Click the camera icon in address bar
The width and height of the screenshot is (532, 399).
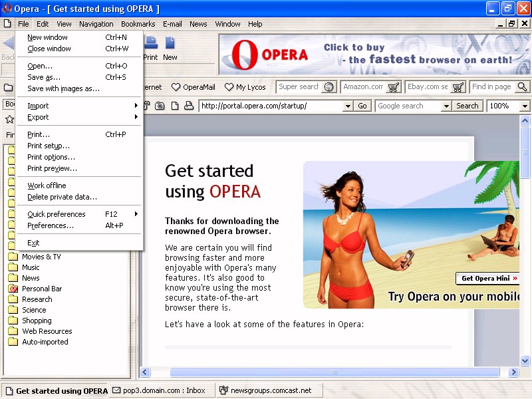160,106
